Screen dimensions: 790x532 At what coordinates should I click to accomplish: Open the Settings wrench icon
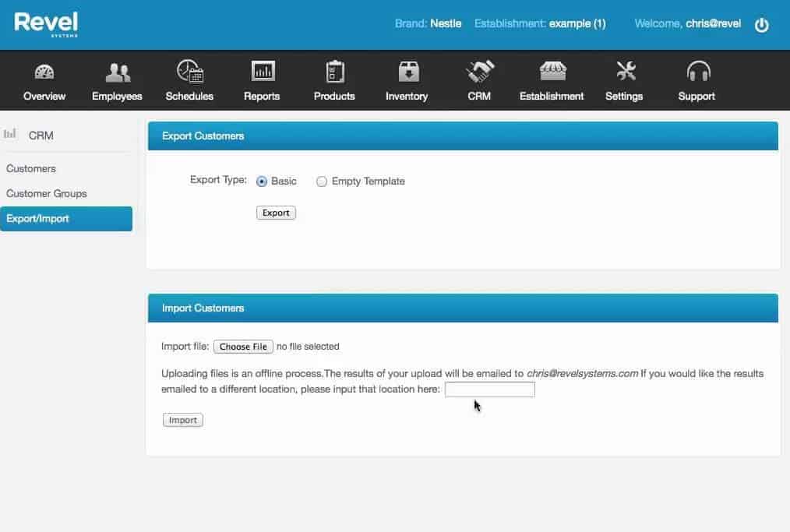(625, 71)
